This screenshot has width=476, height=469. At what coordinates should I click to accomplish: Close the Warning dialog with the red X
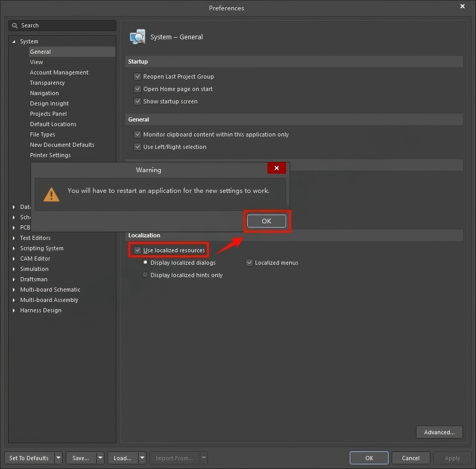[x=277, y=168]
